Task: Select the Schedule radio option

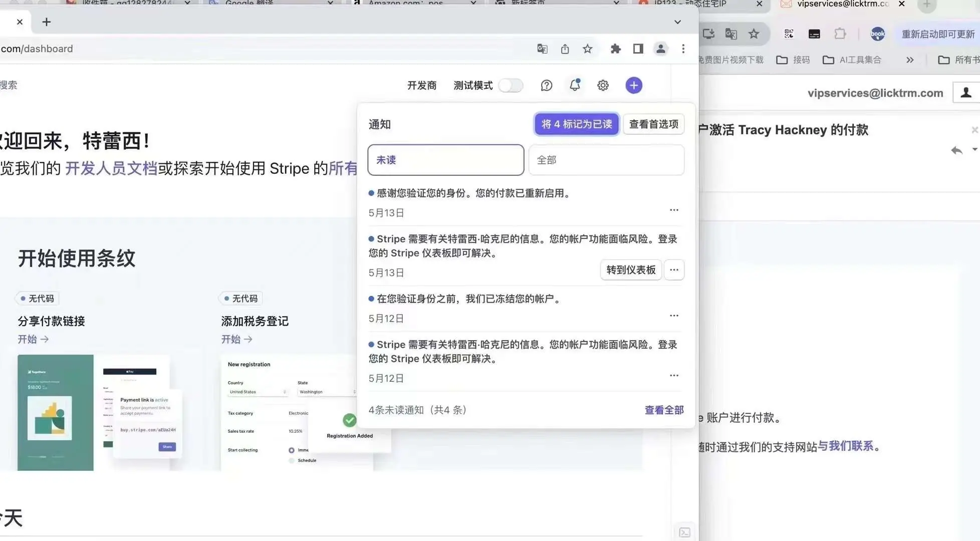Action: (292, 460)
